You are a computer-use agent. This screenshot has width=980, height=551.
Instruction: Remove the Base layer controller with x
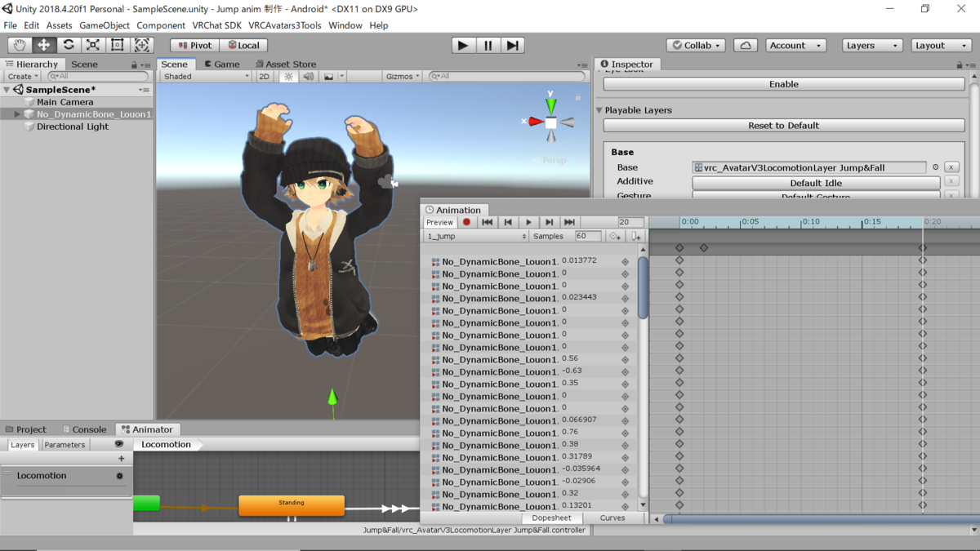(951, 167)
